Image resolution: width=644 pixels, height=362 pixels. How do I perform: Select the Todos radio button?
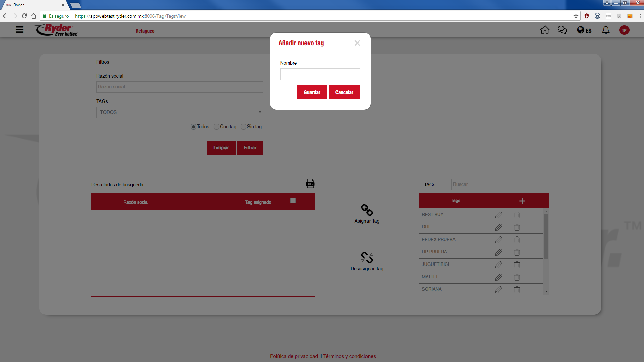(193, 127)
